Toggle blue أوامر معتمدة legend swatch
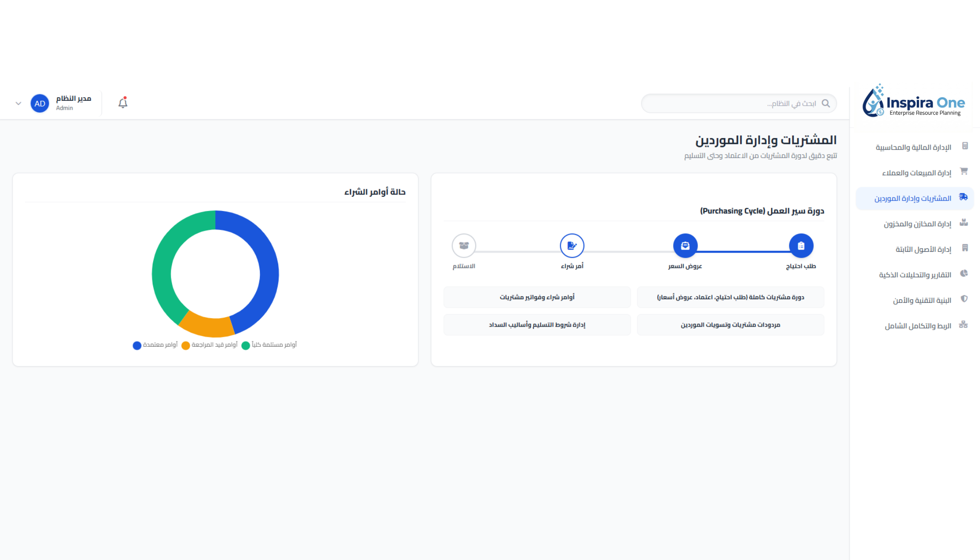Screen dimensions: 980x560 137,345
